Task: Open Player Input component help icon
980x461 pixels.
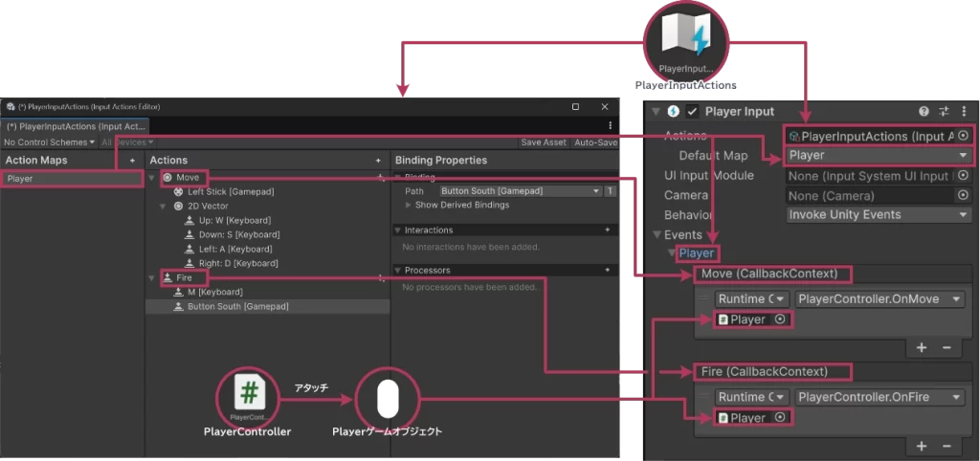Action: (x=924, y=112)
